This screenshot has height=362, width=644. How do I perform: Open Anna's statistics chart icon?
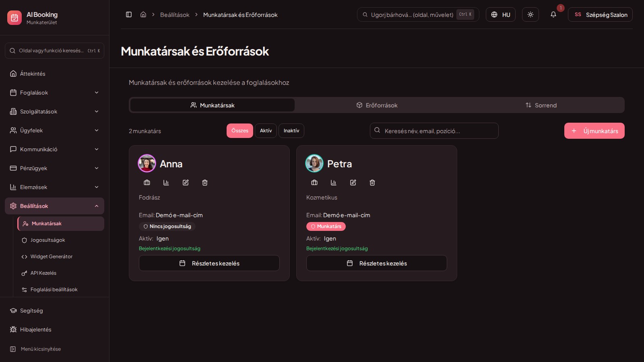(166, 183)
